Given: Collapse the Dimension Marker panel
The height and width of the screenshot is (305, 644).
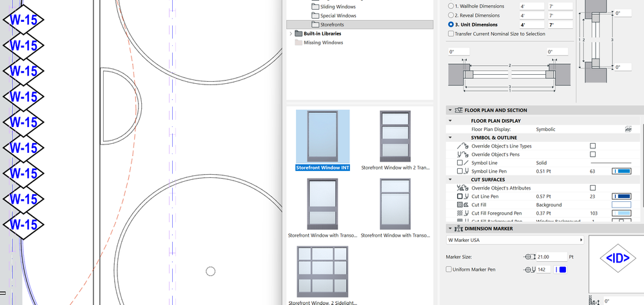Looking at the screenshot, I should tap(450, 228).
